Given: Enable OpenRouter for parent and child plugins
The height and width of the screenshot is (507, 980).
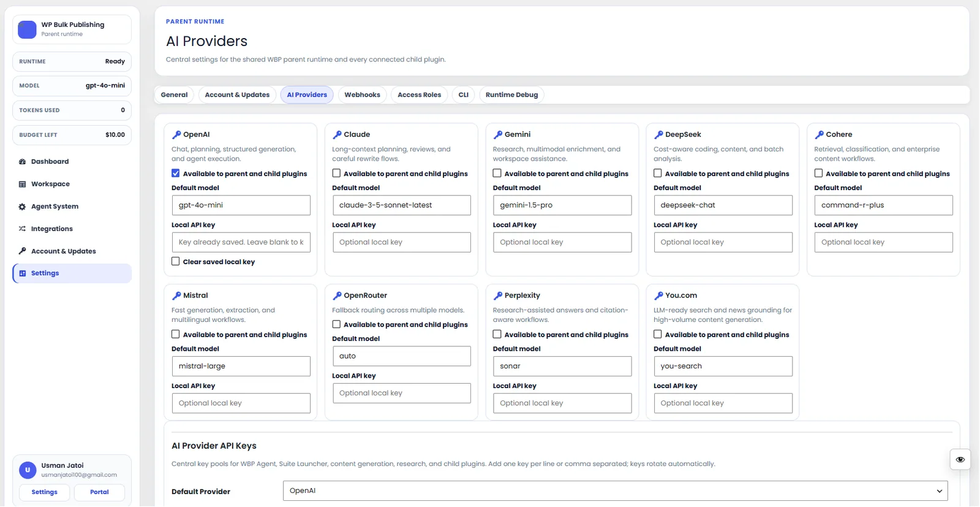Looking at the screenshot, I should pos(336,324).
